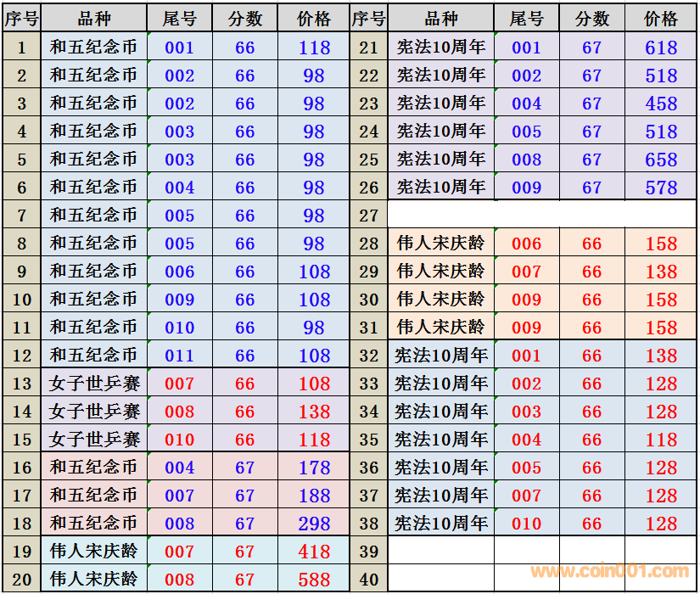Click 宪法10周年 name in row 21
Screen dimensions: 700x594
440,48
